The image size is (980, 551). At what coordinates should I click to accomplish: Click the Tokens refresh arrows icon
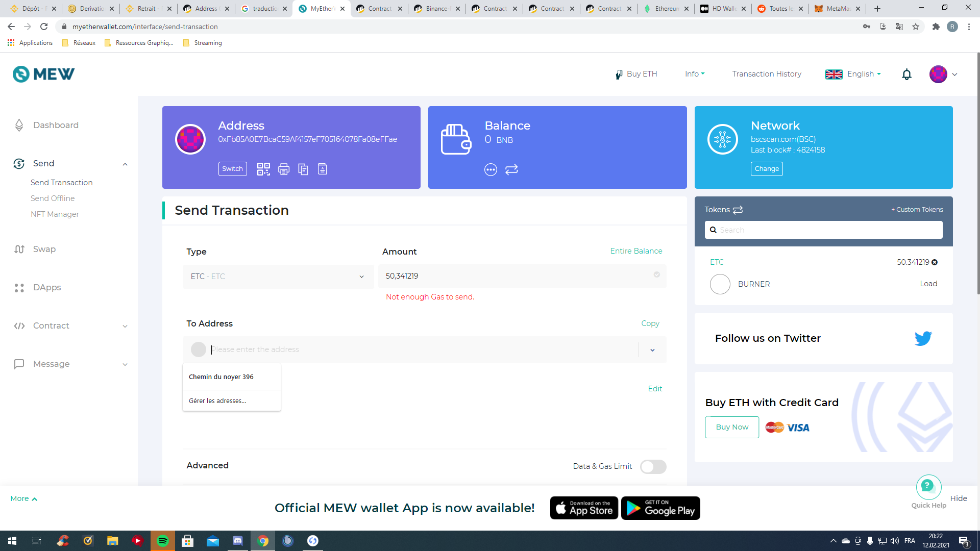click(x=738, y=210)
